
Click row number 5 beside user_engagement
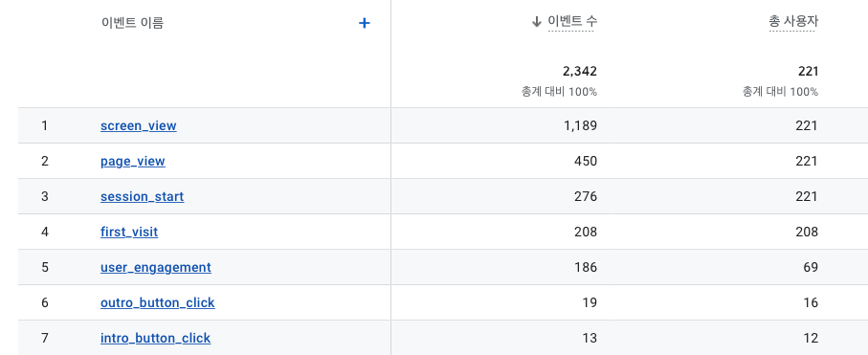tap(44, 268)
